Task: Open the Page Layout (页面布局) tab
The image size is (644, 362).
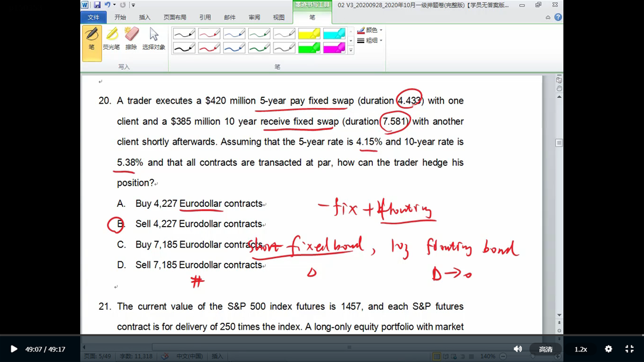Action: click(175, 17)
